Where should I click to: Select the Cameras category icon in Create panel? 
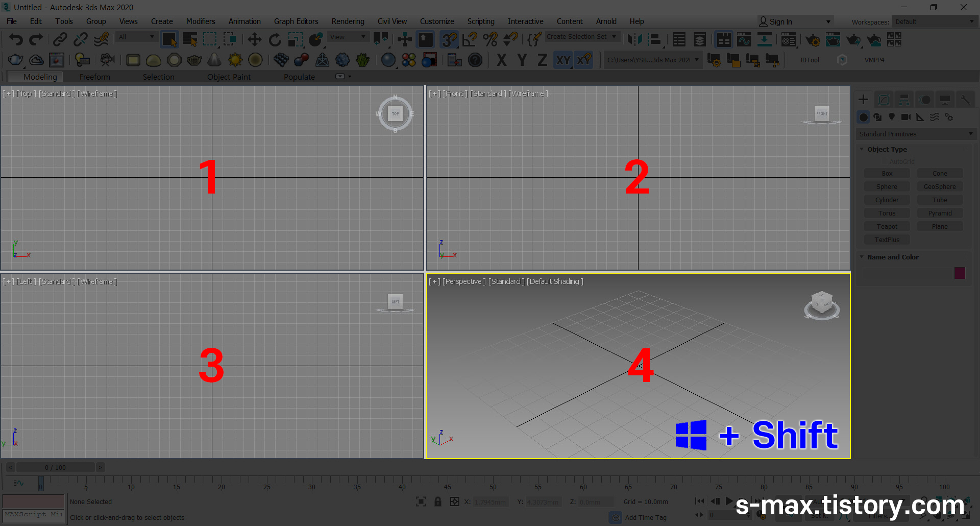click(906, 117)
